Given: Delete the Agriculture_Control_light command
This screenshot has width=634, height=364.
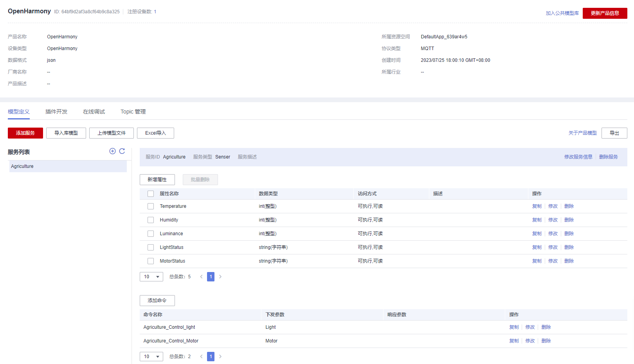Looking at the screenshot, I should 546,327.
